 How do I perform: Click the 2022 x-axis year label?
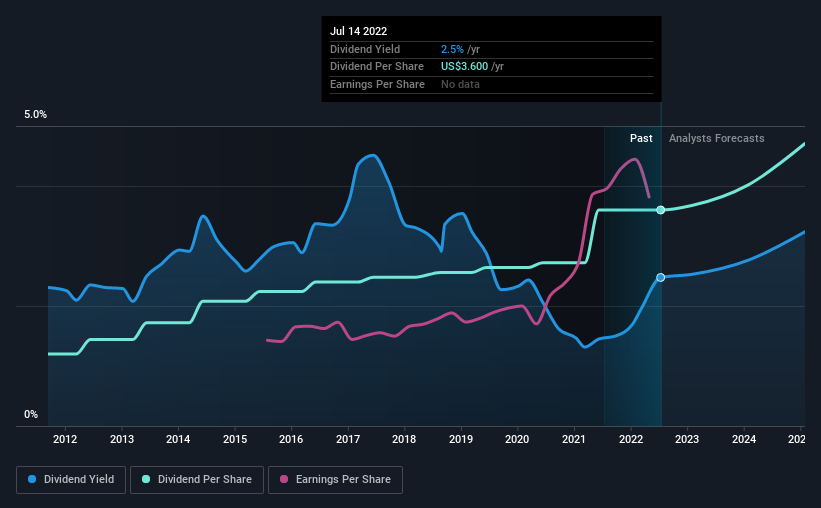pyautogui.click(x=631, y=439)
